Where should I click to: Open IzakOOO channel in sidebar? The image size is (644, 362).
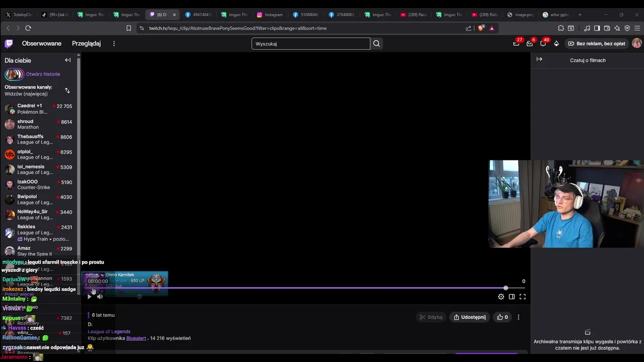pos(39,185)
